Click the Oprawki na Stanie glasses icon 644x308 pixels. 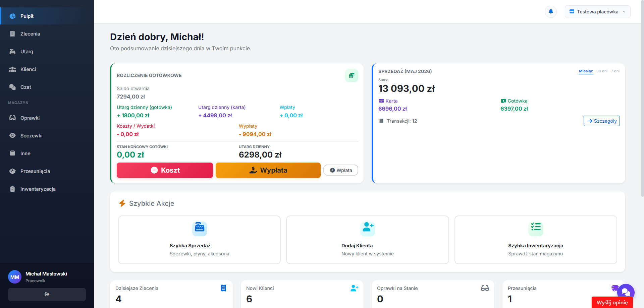click(485, 288)
